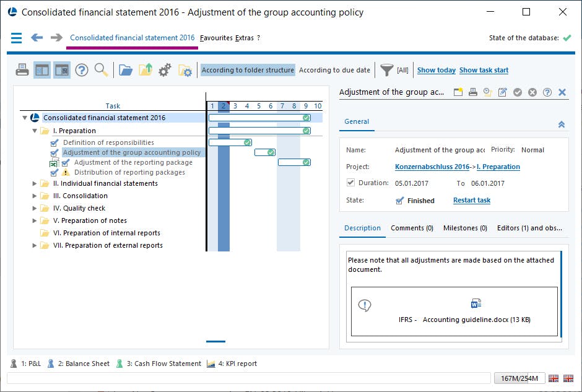
Task: Click the grey circled X cancel icon
Action: (532, 92)
